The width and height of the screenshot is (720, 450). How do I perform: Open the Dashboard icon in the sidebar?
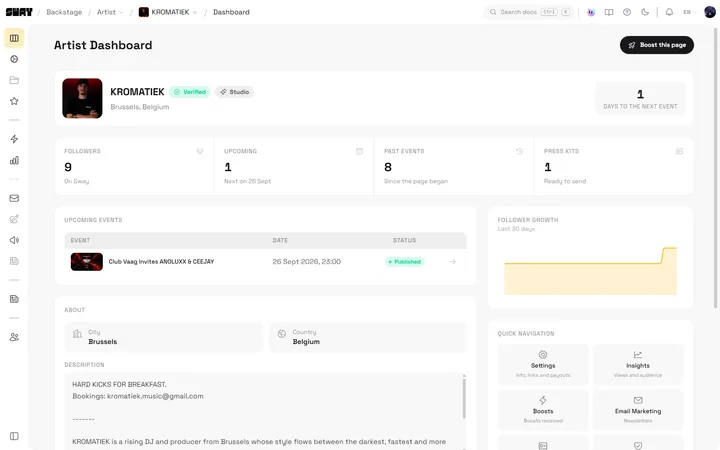[x=14, y=38]
